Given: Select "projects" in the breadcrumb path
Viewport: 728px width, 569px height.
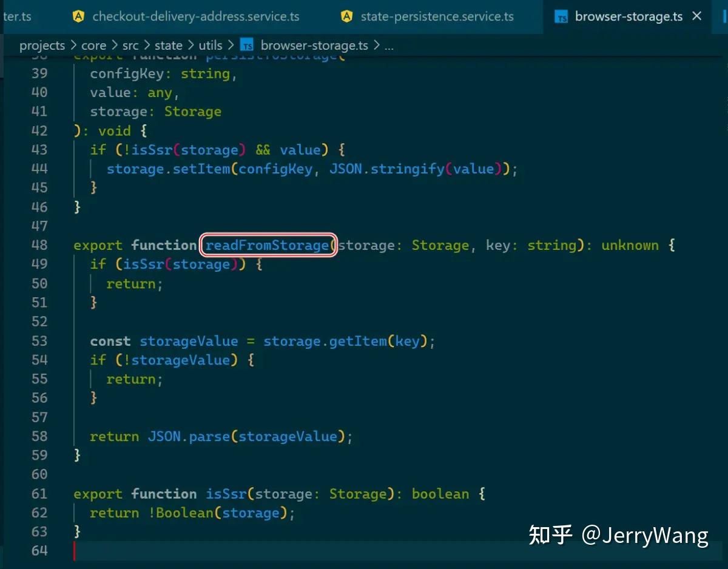Looking at the screenshot, I should coord(42,45).
